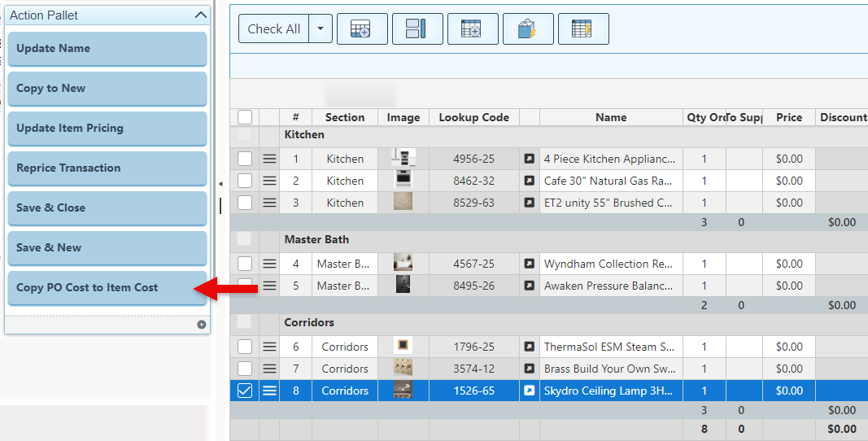The height and width of the screenshot is (441, 868).
Task: Click the Name column header
Action: (610, 117)
